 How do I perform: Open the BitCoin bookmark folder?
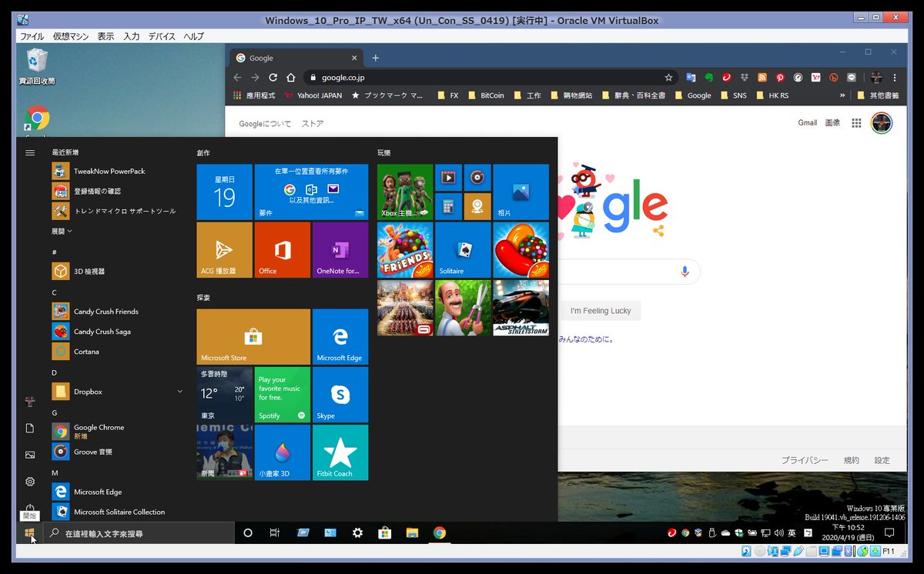(485, 95)
